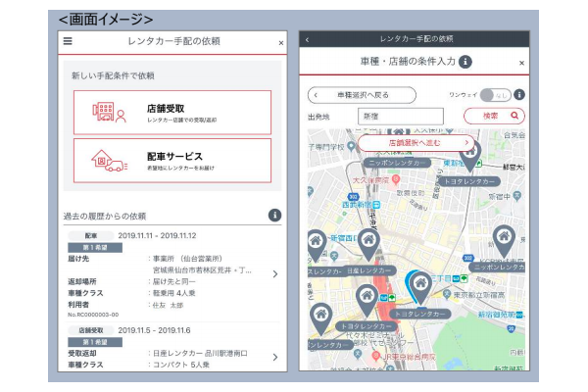Close the left レンタカー手配の依頼 panel
This screenshot has width=588, height=392.
coord(281,43)
